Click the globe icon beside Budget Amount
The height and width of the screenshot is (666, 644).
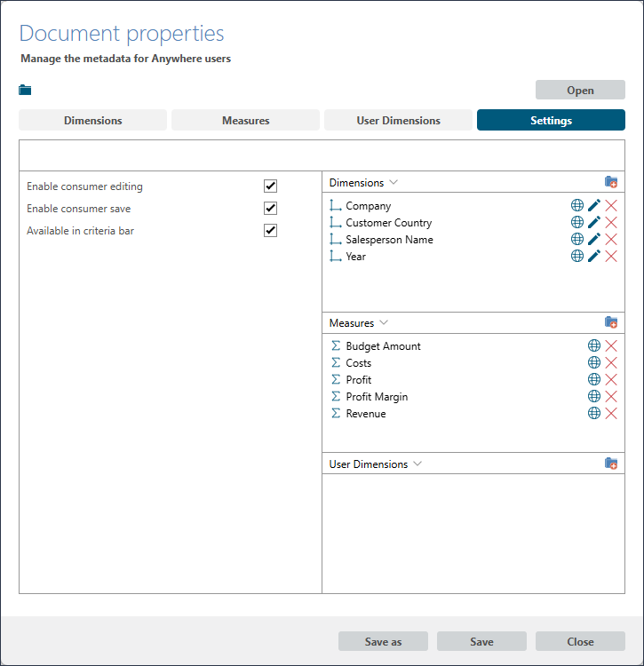[x=594, y=346]
